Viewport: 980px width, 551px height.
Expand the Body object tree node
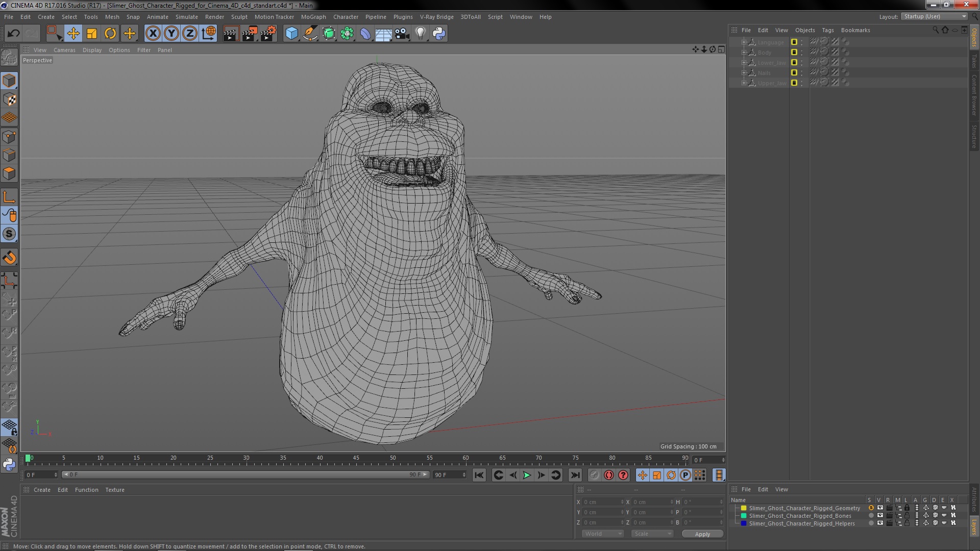[x=744, y=53]
